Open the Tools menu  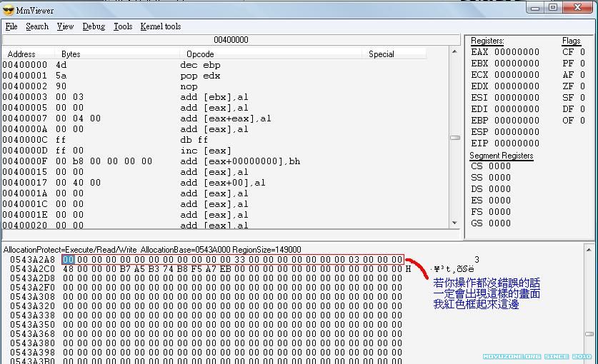123,26
